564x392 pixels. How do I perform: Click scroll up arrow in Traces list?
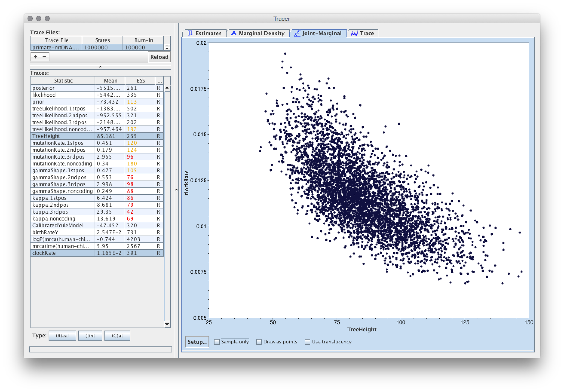click(167, 88)
